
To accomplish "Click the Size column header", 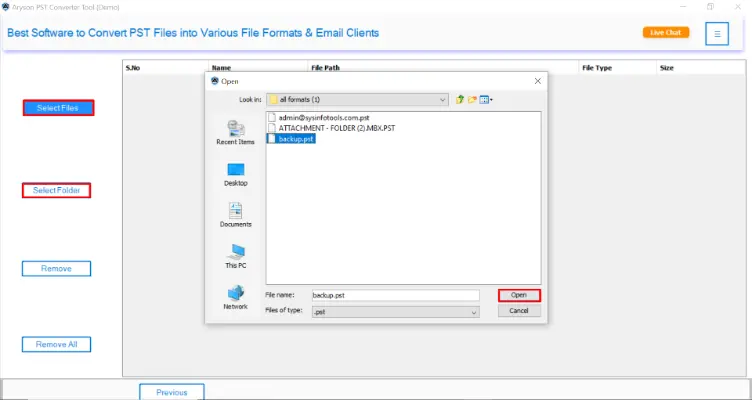I will [x=701, y=68].
